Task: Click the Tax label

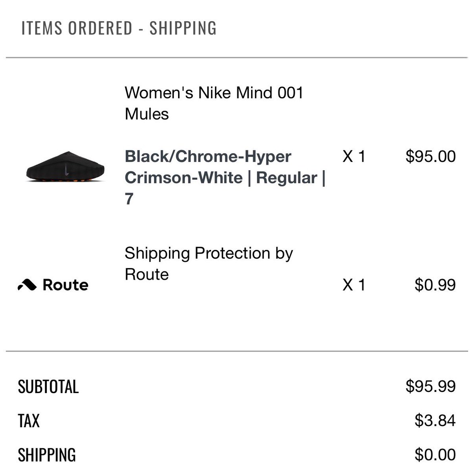Action: 29,421
